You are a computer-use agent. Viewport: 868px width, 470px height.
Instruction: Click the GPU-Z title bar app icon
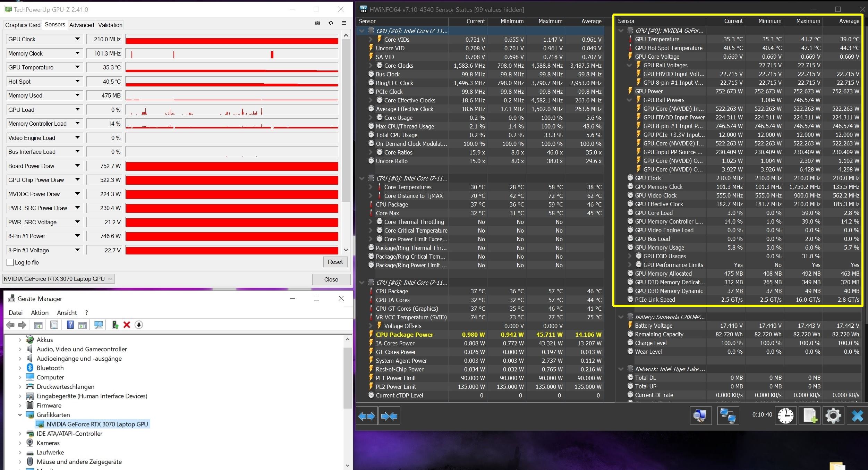click(8, 9)
